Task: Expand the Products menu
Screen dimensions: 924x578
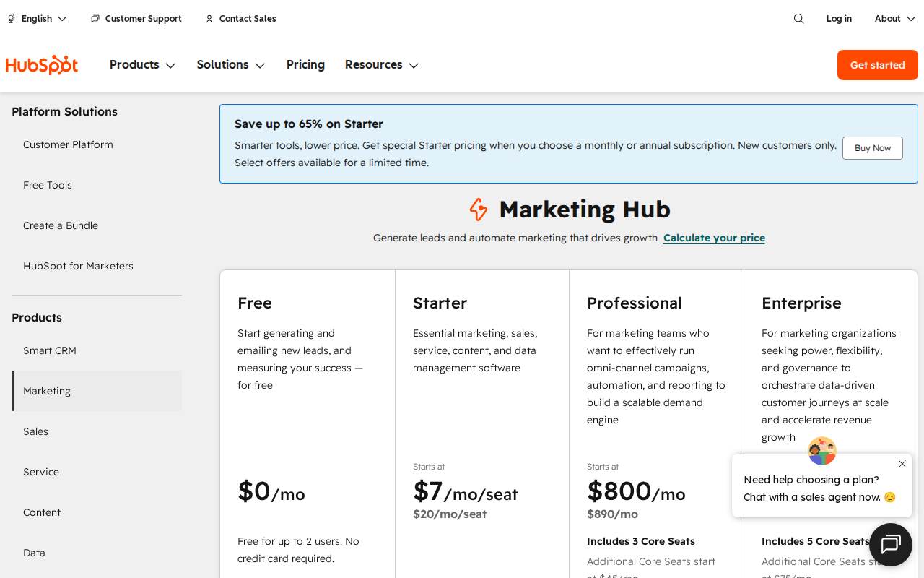Action: click(x=143, y=65)
